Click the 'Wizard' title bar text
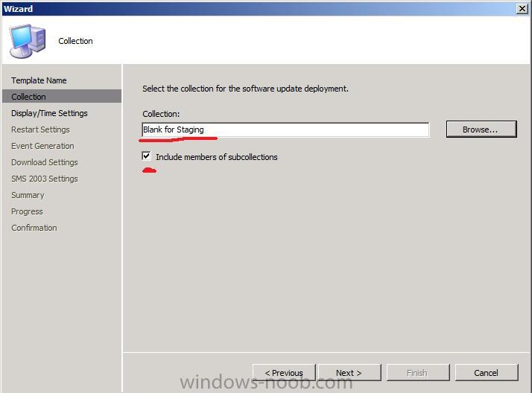This screenshot has height=393, width=532. coord(19,8)
